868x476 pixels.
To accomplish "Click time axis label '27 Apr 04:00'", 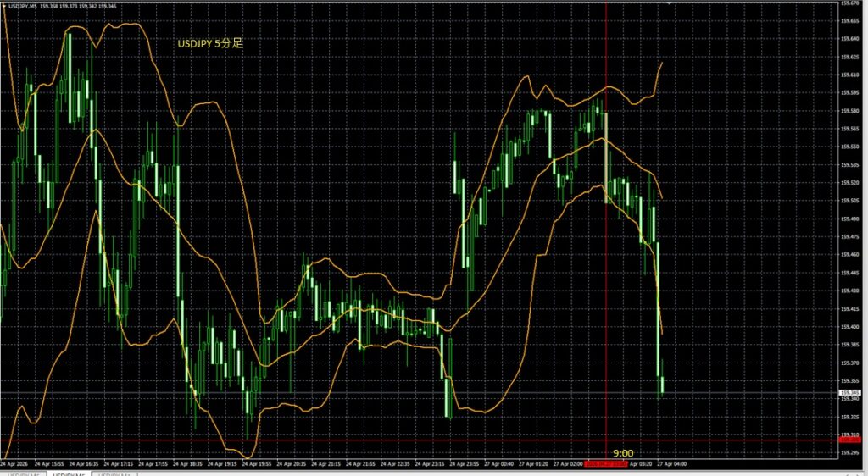I will tap(672, 464).
